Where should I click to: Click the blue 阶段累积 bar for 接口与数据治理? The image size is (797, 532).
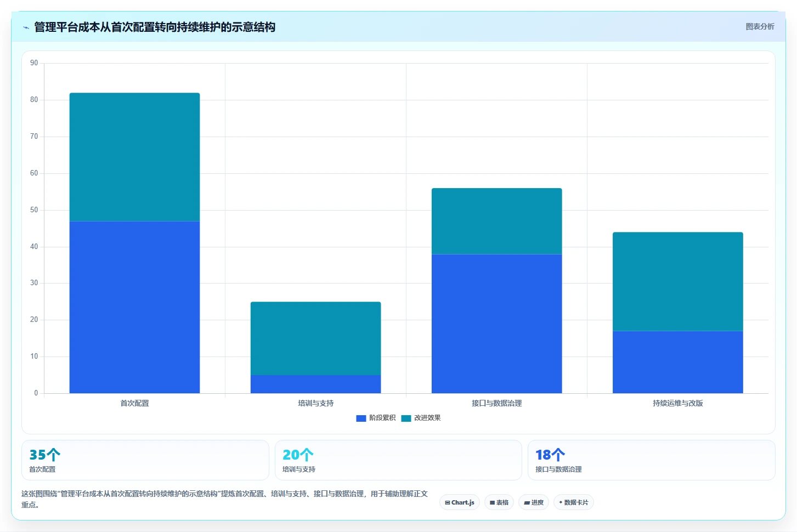point(496,324)
